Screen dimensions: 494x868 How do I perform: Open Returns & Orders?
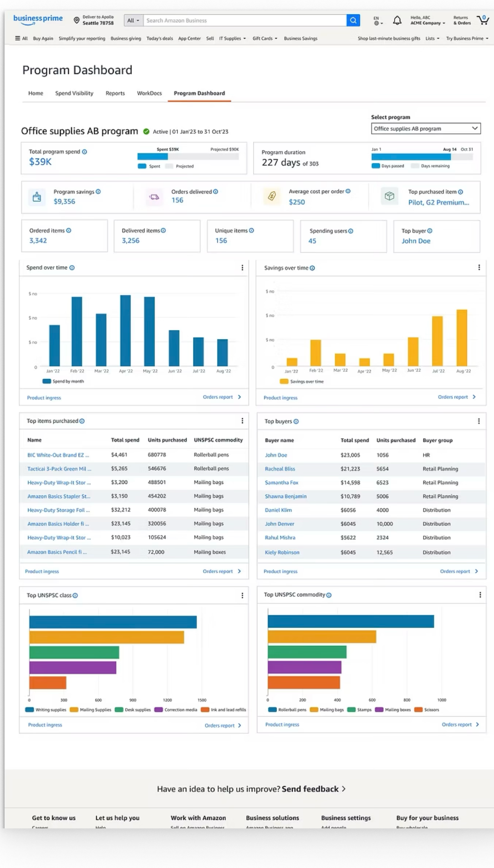[462, 20]
